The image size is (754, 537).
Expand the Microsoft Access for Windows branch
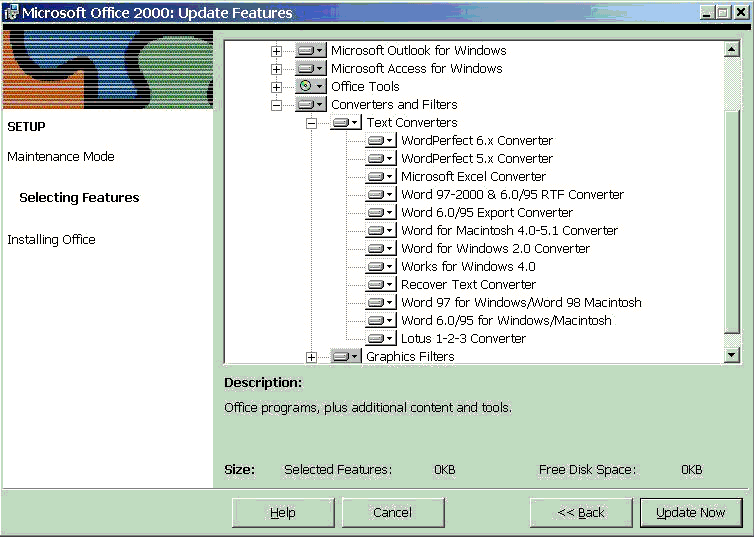tap(276, 69)
